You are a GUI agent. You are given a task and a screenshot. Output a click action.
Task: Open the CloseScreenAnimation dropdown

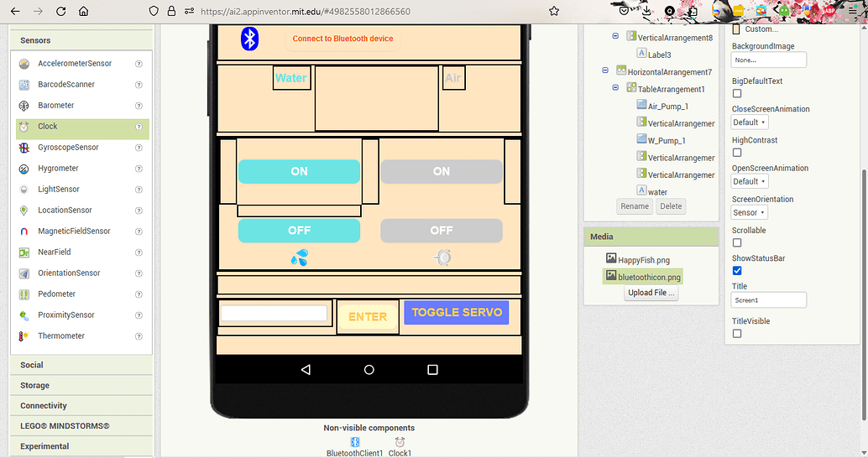(x=750, y=122)
